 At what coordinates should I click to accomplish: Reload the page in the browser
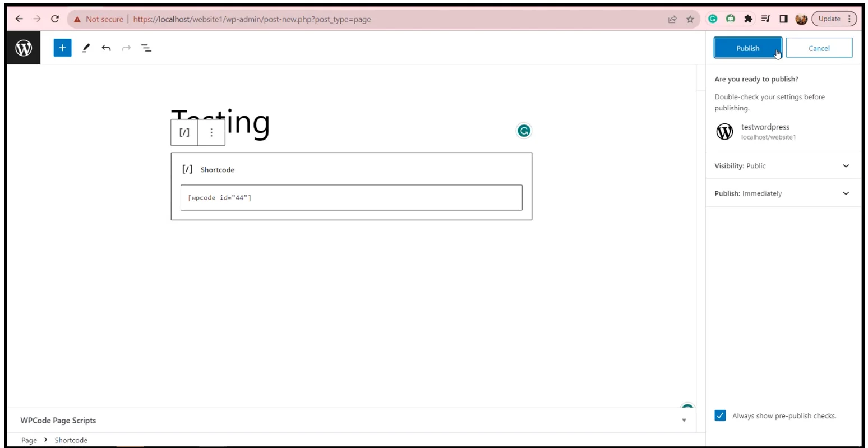click(55, 19)
